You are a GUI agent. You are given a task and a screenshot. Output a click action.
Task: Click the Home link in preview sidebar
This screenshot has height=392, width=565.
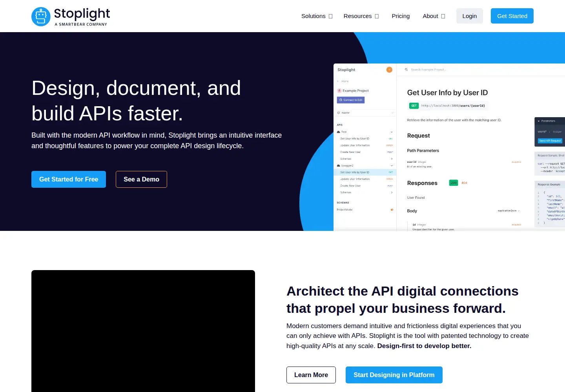click(x=345, y=81)
